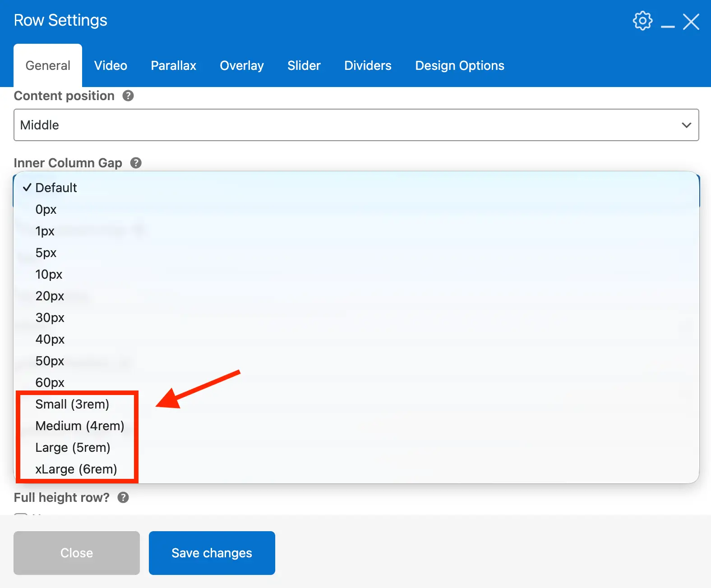Choose Small (3rem) gap option

[72, 404]
